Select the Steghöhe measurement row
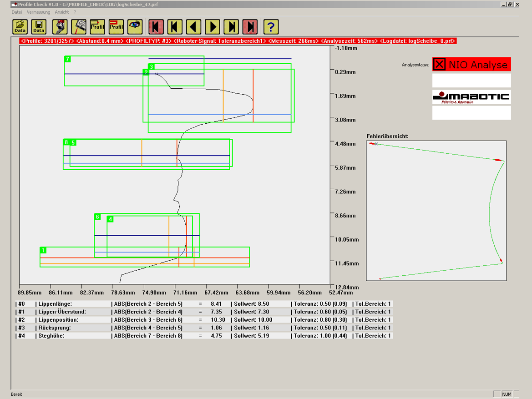 click(x=203, y=336)
